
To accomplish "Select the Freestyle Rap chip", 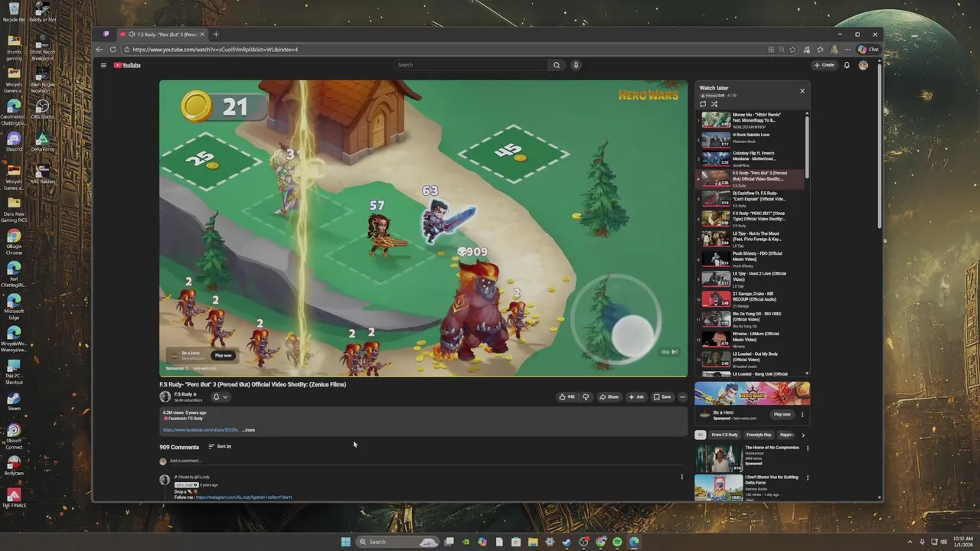I will tap(759, 435).
